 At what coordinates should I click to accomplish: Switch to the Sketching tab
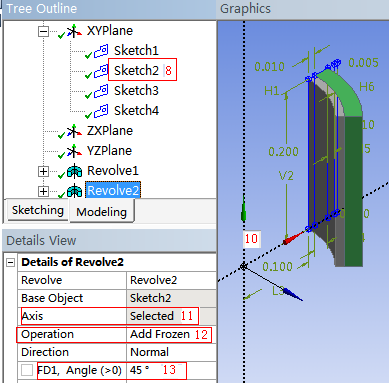click(38, 210)
